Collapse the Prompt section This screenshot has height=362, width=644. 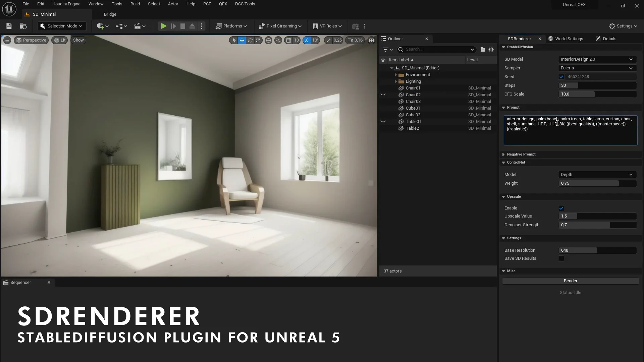coord(503,107)
